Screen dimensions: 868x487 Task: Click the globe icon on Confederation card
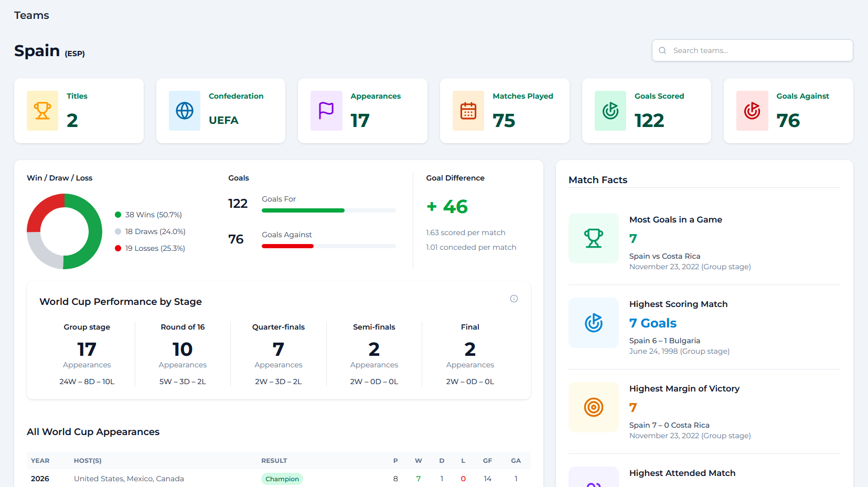pos(185,111)
